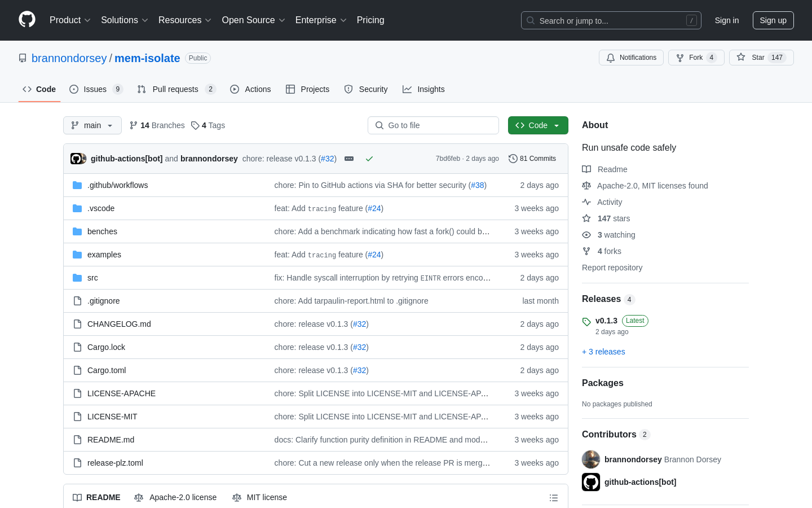Open the README.md file
This screenshot has width=812, height=508.
(x=111, y=440)
